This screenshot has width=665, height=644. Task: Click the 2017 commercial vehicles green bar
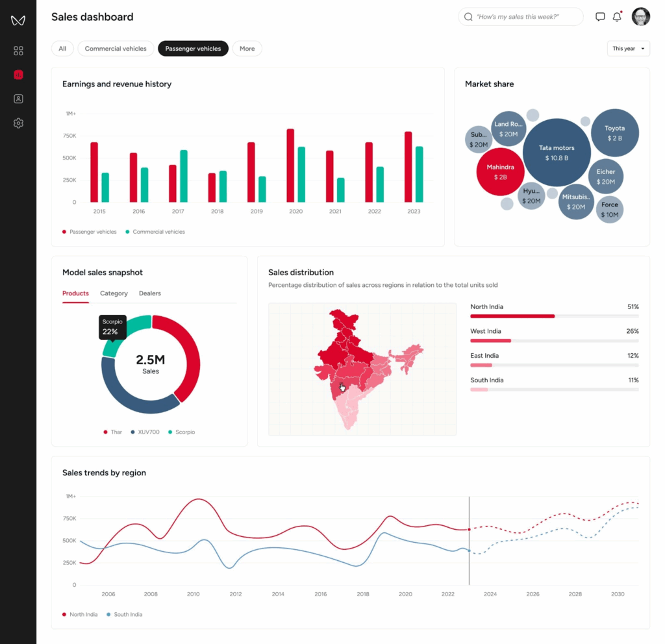tap(184, 176)
